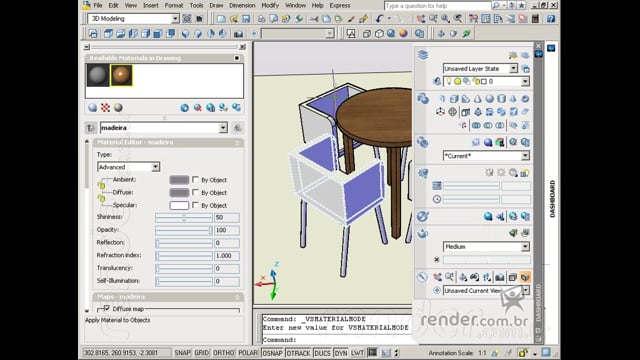This screenshot has height=360, width=640.
Task: Click the Top view cube icon
Action: point(108,33)
